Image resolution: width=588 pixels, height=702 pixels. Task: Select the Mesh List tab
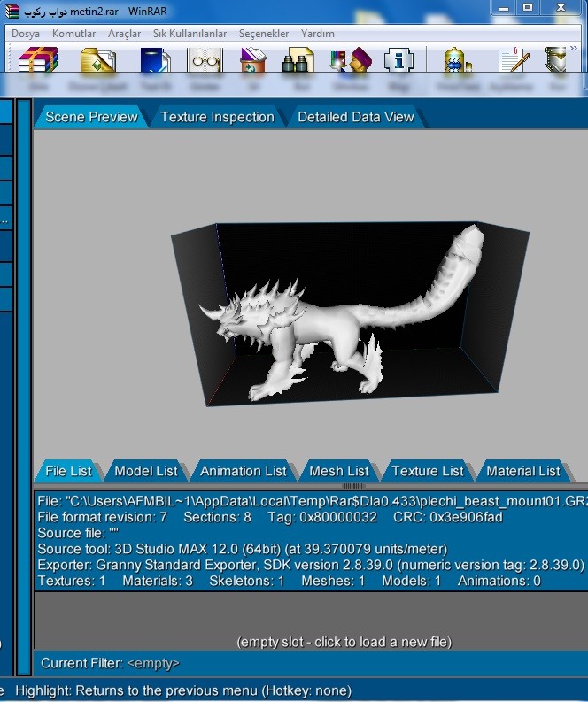tap(339, 471)
